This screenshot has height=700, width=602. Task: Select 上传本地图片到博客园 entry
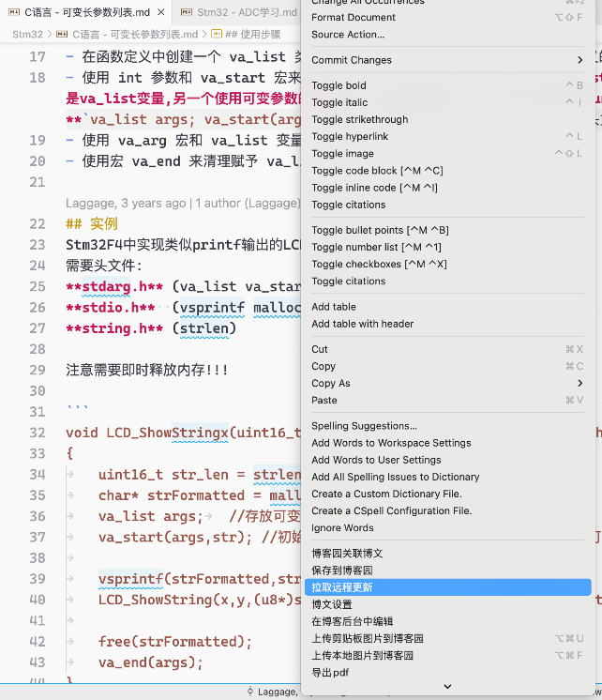point(447,655)
